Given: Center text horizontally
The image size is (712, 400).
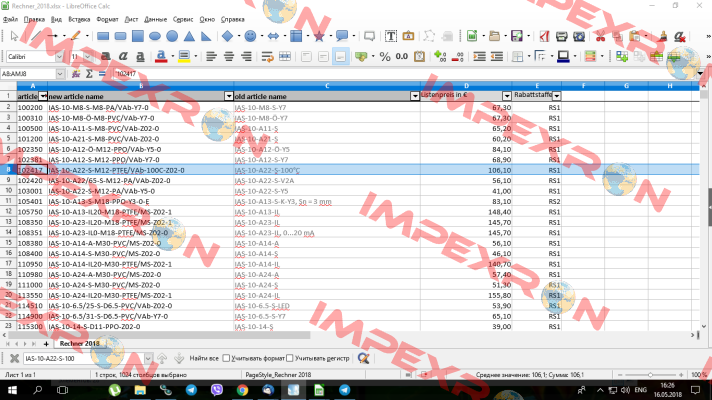Looking at the screenshot, I should click(228, 56).
